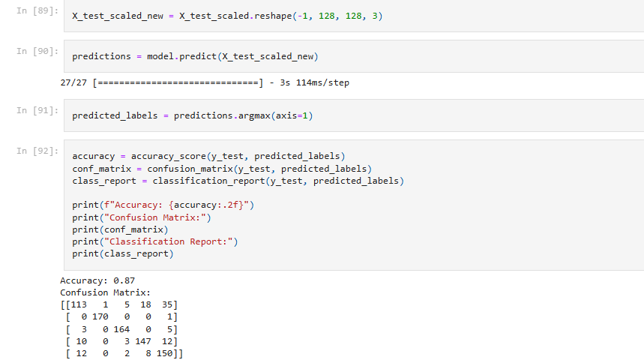Image resolution: width=644 pixels, height=360 pixels.
Task: Click the In [89] cell prompt
Action: coord(37,10)
